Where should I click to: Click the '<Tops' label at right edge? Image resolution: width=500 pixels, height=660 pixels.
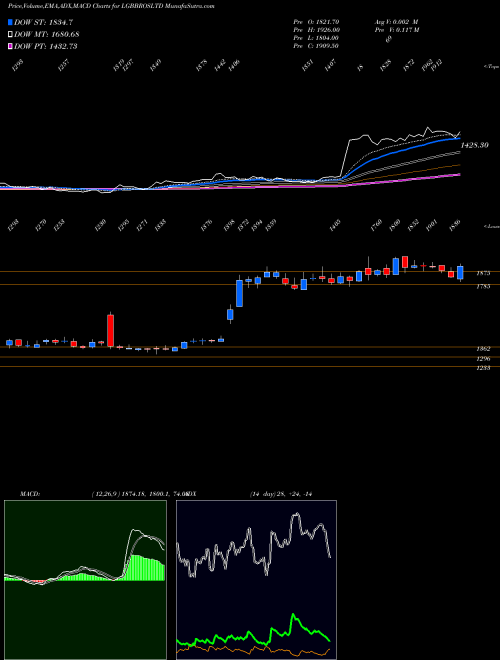(491, 67)
